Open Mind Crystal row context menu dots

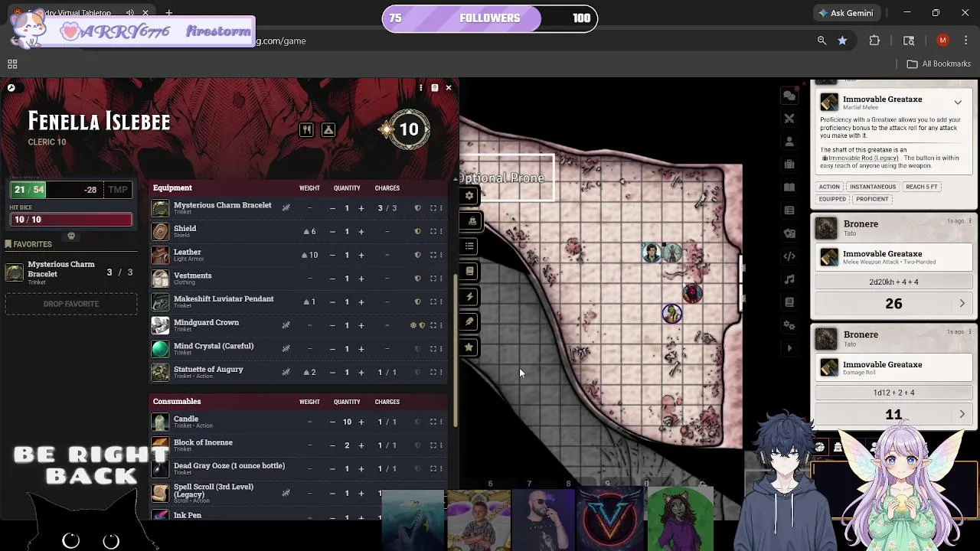click(441, 349)
